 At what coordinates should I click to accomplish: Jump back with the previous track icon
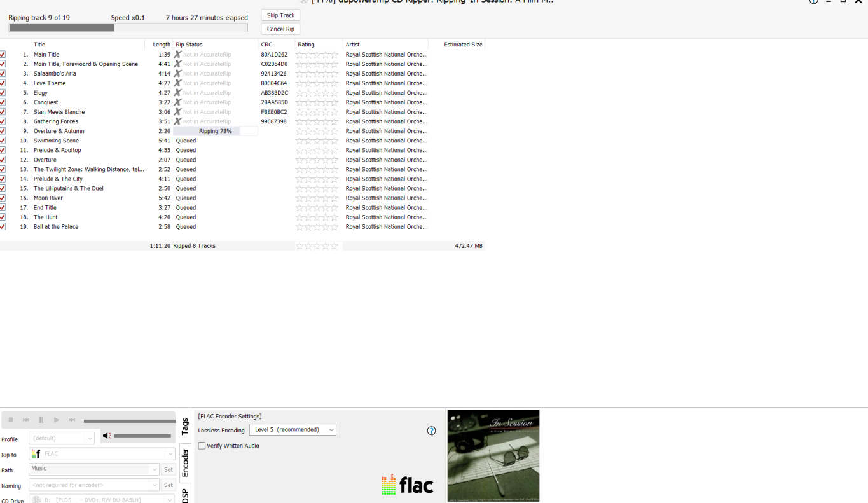pyautogui.click(x=26, y=420)
